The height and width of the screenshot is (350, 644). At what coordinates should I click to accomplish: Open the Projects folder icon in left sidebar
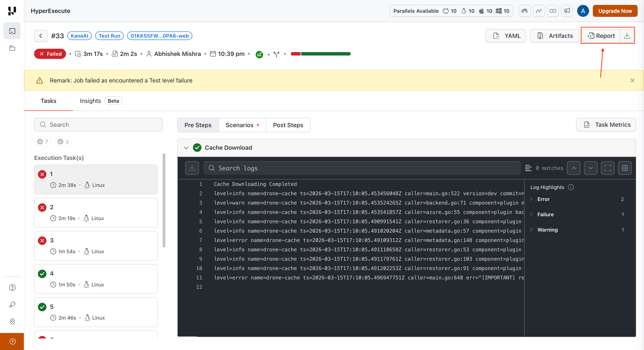[12, 48]
